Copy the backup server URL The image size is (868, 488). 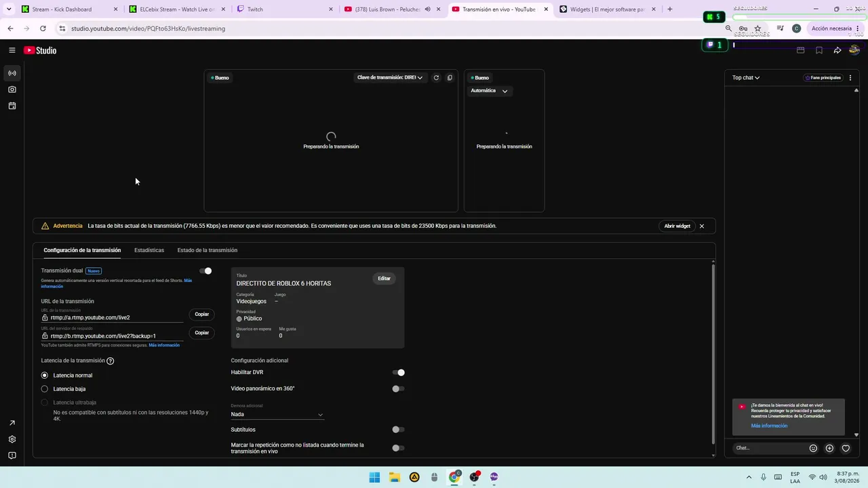point(202,333)
